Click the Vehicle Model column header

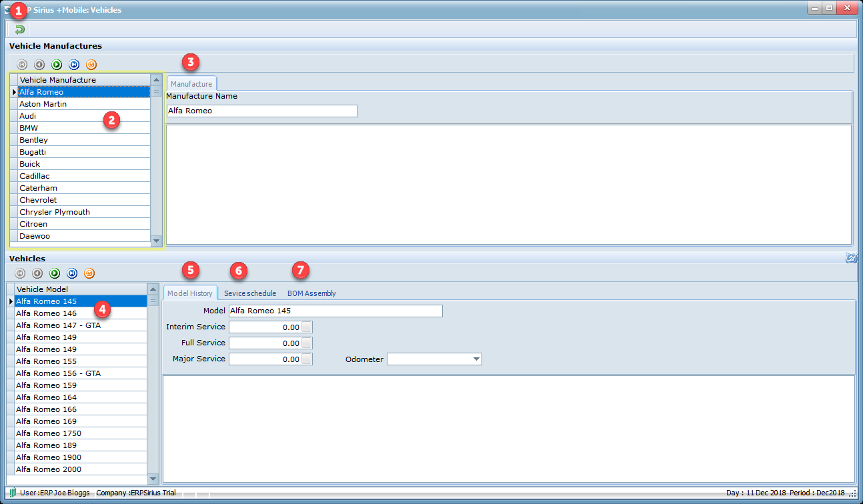click(81, 289)
